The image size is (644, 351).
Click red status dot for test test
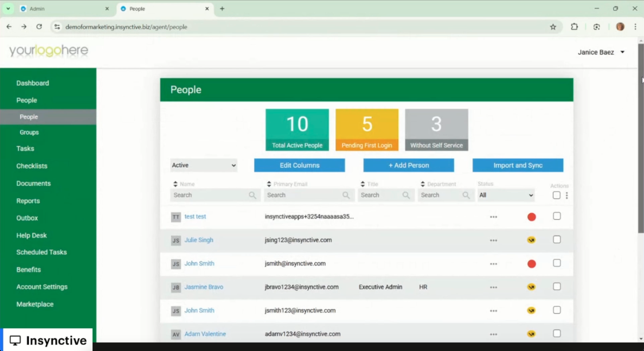pyautogui.click(x=532, y=217)
